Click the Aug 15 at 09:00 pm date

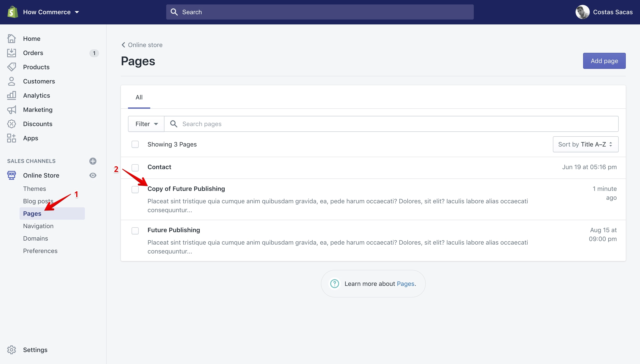click(x=603, y=234)
